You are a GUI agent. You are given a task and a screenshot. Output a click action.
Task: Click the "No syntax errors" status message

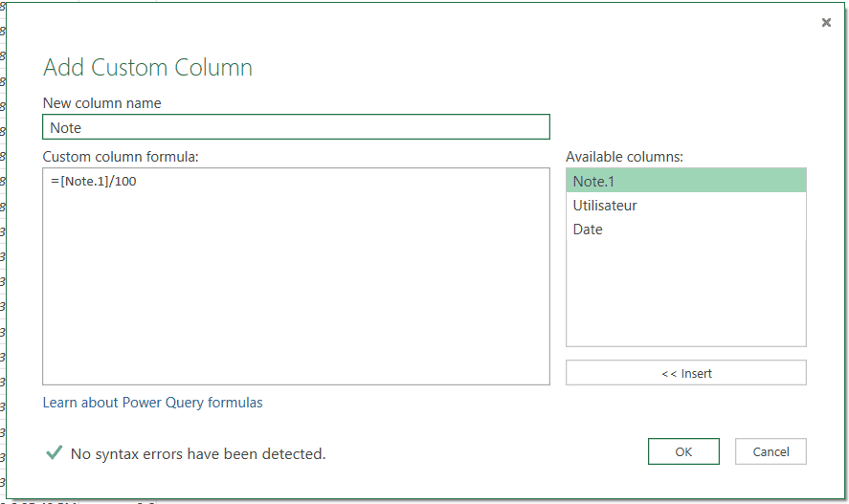click(198, 454)
